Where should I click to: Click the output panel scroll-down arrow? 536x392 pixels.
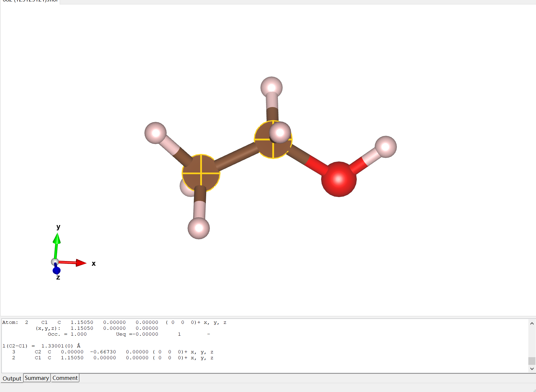pyautogui.click(x=532, y=369)
